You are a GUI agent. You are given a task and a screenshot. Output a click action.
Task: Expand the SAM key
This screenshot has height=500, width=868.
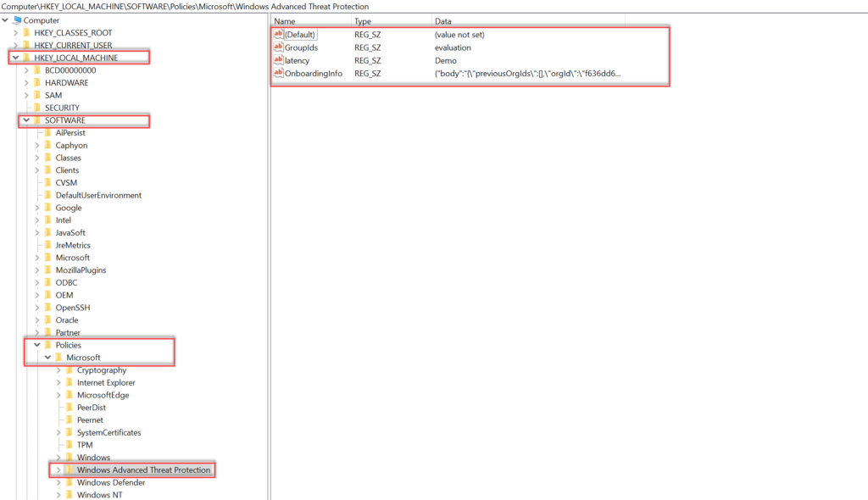26,95
